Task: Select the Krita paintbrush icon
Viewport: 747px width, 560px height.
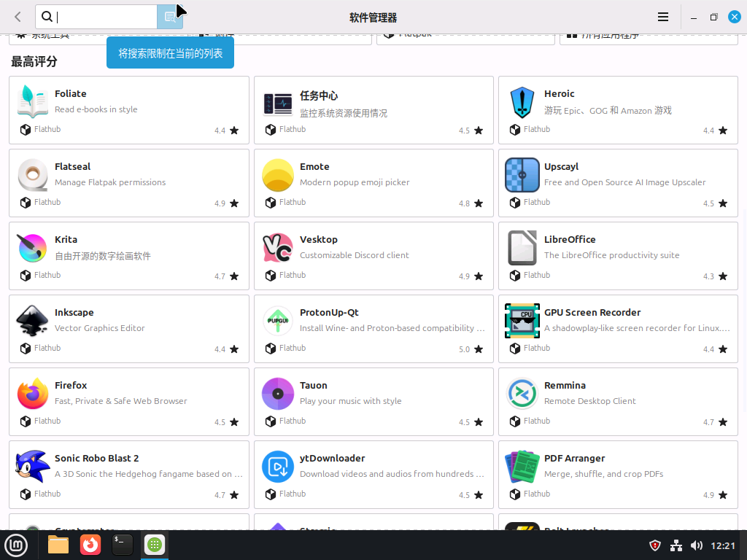Action: [x=32, y=248]
